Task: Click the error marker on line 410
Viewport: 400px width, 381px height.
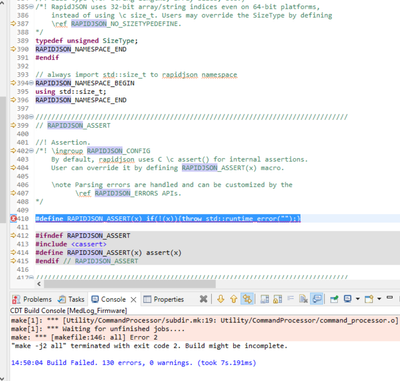Action: [14, 219]
